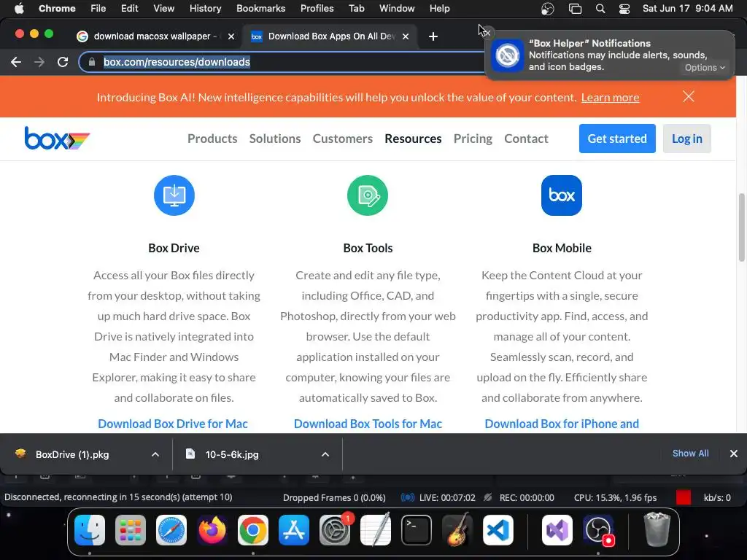This screenshot has width=747, height=560.
Task: Open Finder from the dock
Action: click(90, 530)
